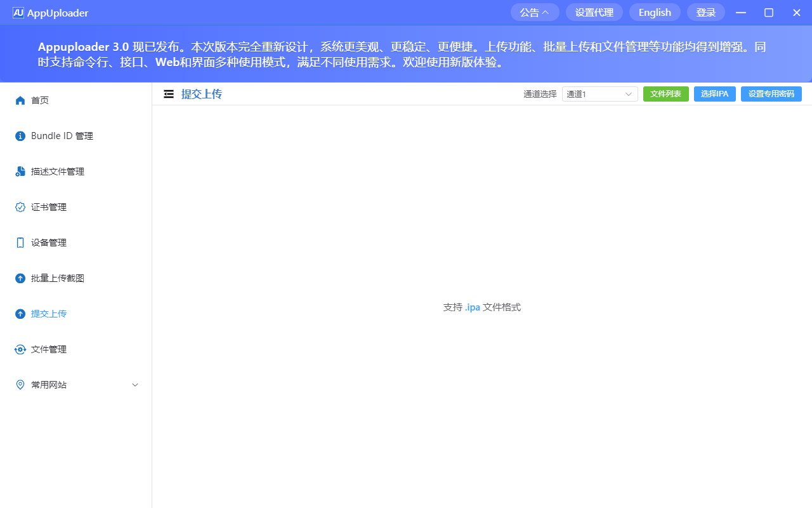Switch interface language via English button
Image resolution: width=812 pixels, height=508 pixels.
pyautogui.click(x=655, y=12)
